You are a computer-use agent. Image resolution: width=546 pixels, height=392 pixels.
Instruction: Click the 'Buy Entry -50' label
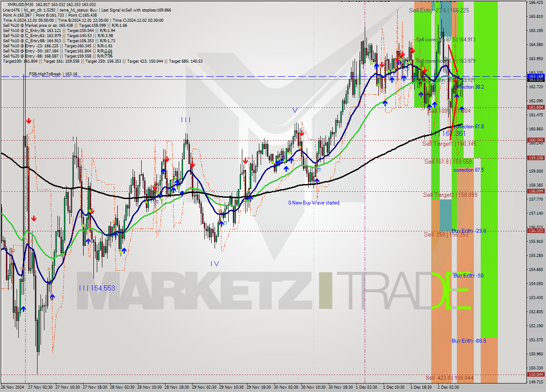(x=468, y=276)
